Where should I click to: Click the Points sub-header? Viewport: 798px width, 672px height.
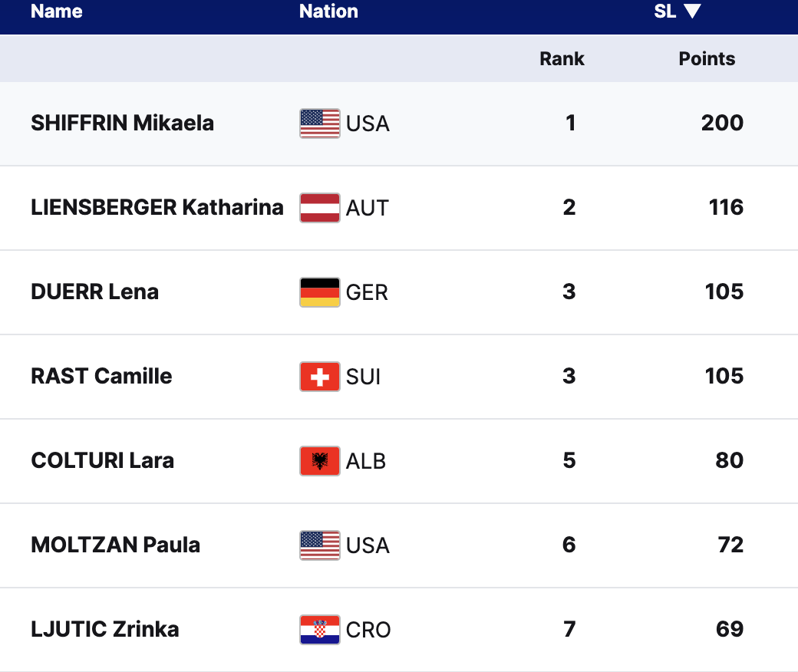pos(707,59)
